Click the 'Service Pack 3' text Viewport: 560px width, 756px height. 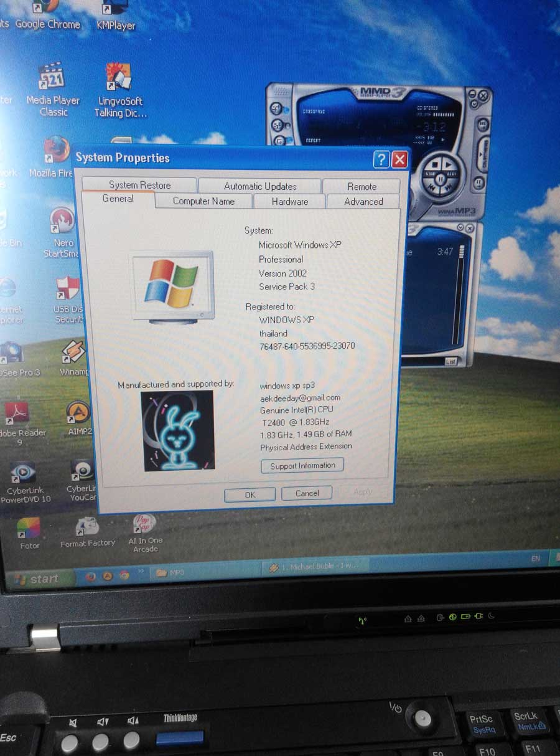287,286
